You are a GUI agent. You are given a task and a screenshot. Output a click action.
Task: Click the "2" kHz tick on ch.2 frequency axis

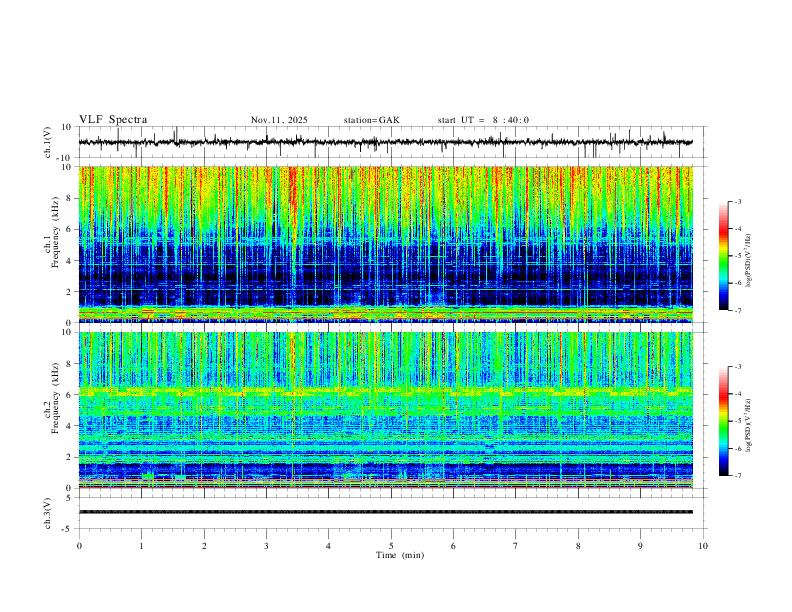pos(69,457)
